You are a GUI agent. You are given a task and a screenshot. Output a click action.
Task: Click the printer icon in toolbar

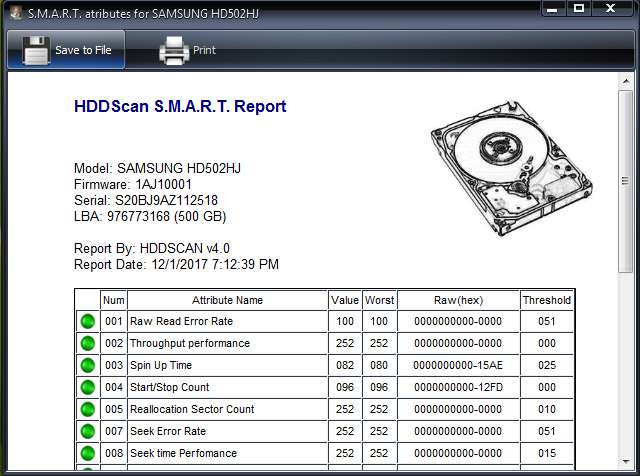coord(174,50)
